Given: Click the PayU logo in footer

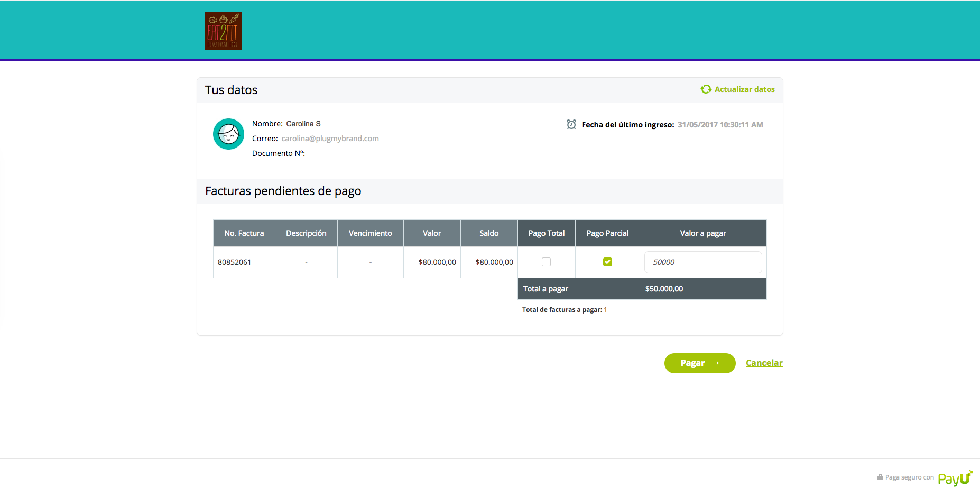Looking at the screenshot, I should (x=955, y=477).
